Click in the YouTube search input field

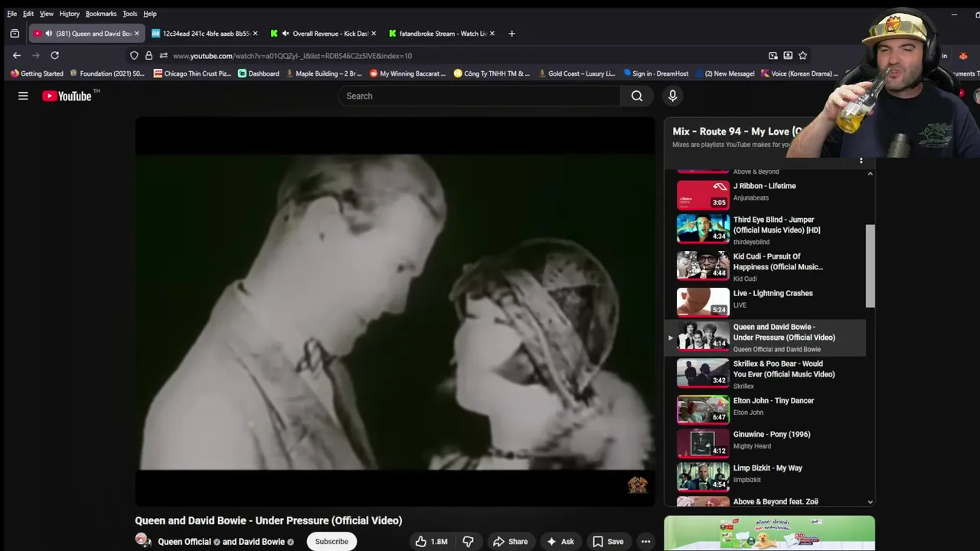[480, 96]
